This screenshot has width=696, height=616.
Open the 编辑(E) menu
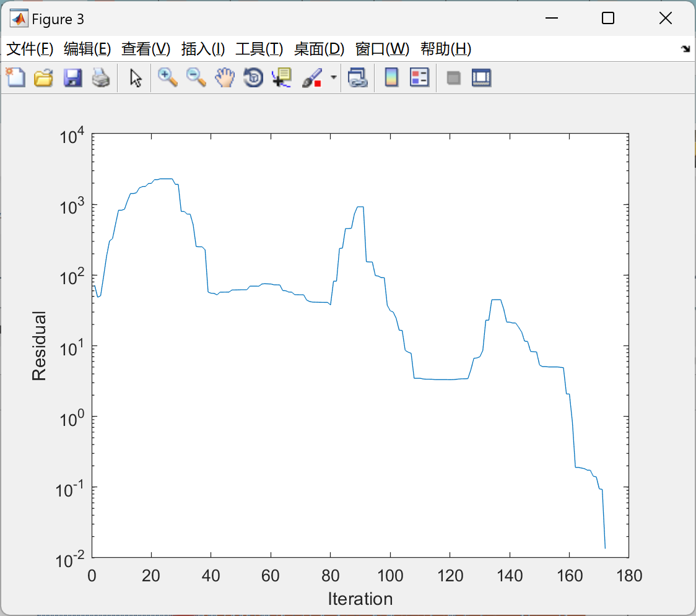click(87, 49)
